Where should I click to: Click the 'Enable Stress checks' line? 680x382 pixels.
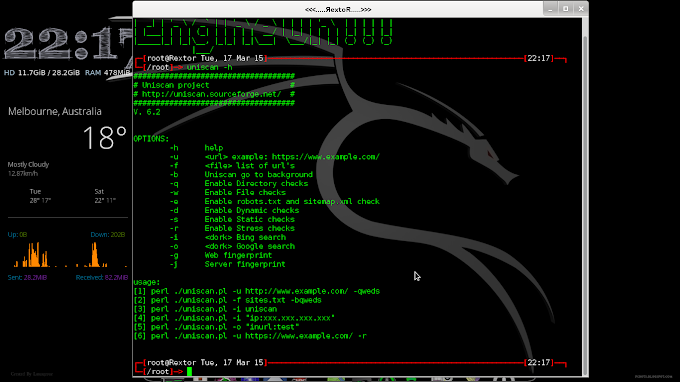pyautogui.click(x=232, y=229)
